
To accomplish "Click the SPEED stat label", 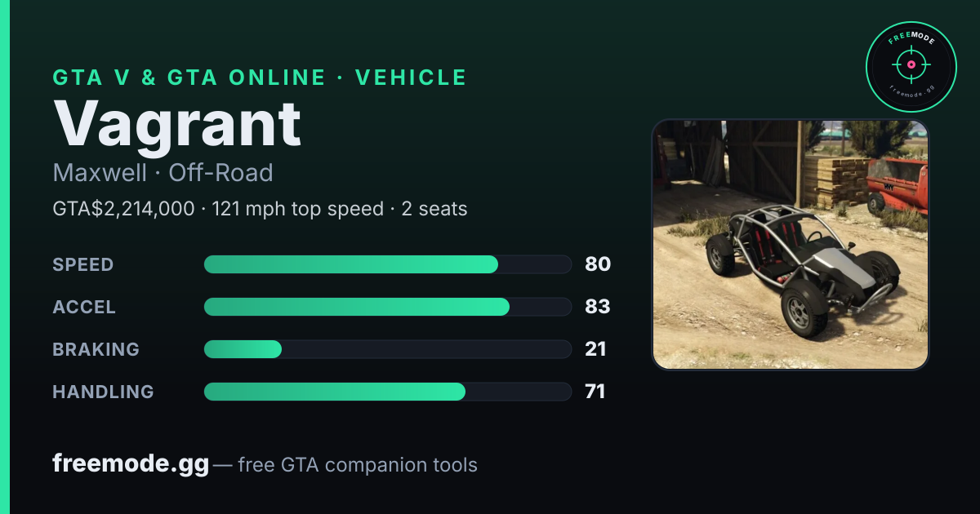I will [x=83, y=264].
